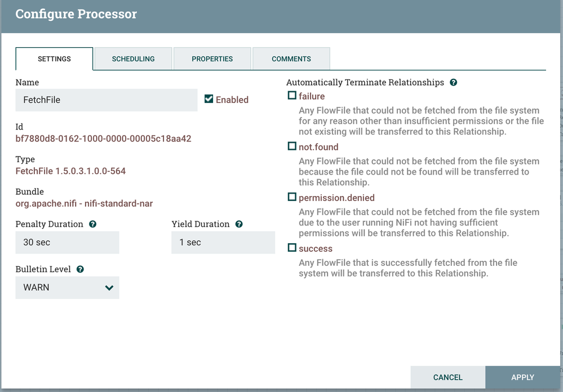
Task: Click the Penalty Duration input field
Action: click(x=67, y=242)
